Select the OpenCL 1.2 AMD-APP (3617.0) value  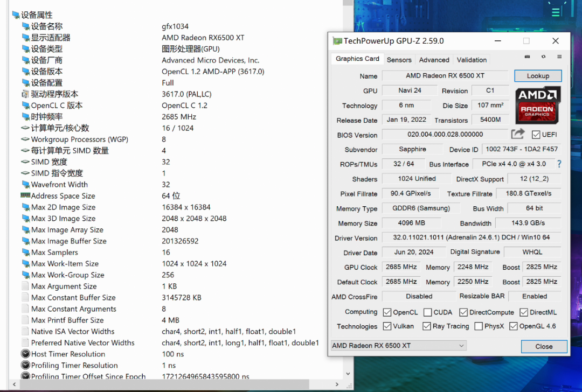click(213, 72)
